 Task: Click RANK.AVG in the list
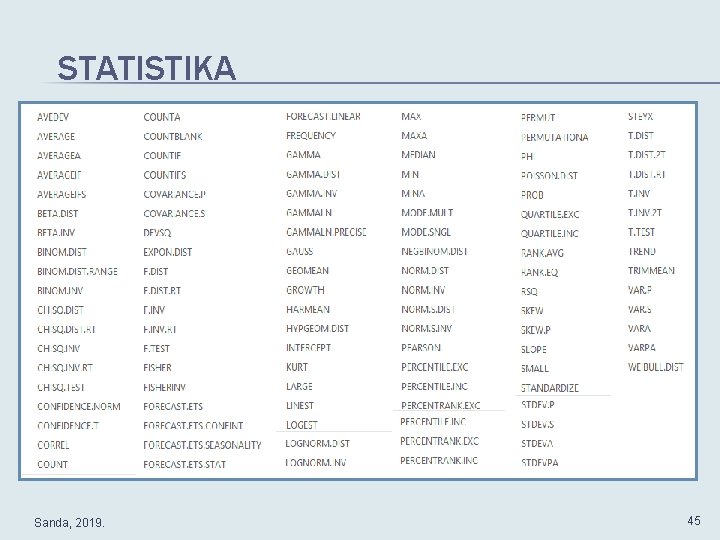[x=542, y=253]
